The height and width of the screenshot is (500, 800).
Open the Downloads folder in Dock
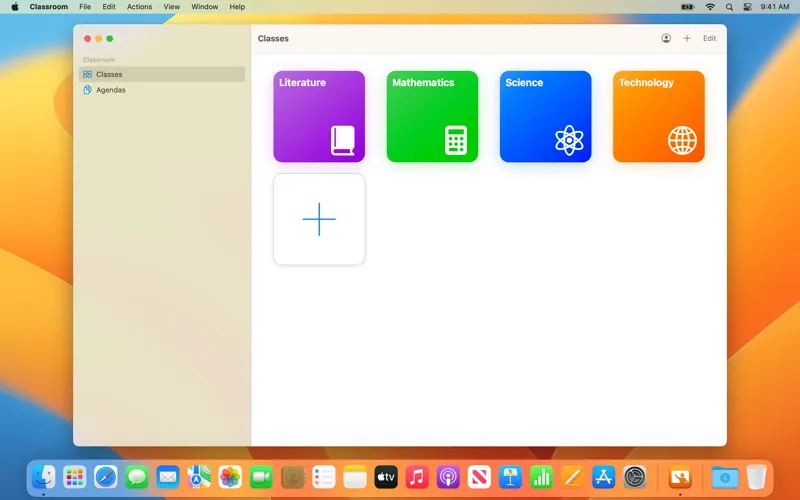pos(725,478)
